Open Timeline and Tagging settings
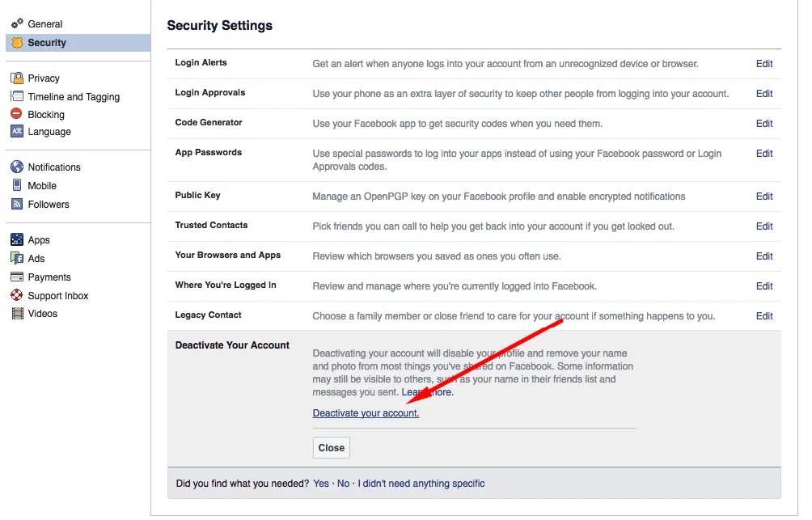812x520 pixels. [x=74, y=97]
